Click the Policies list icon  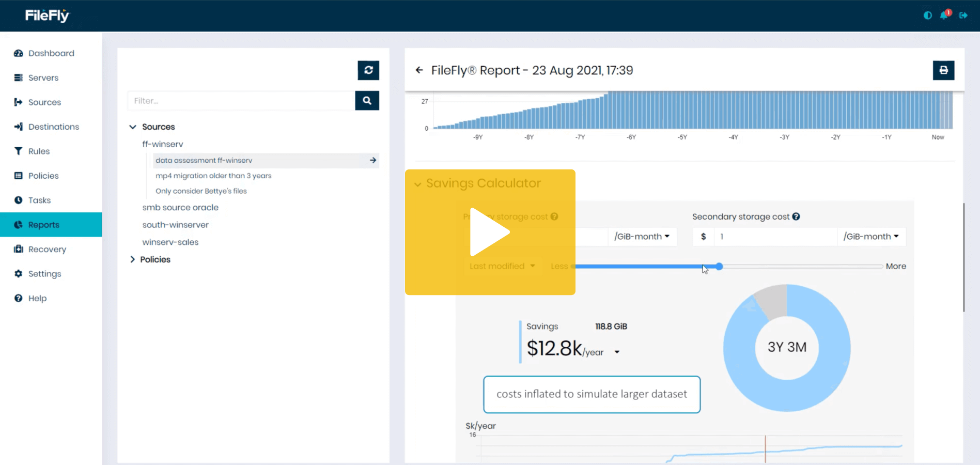(19, 176)
